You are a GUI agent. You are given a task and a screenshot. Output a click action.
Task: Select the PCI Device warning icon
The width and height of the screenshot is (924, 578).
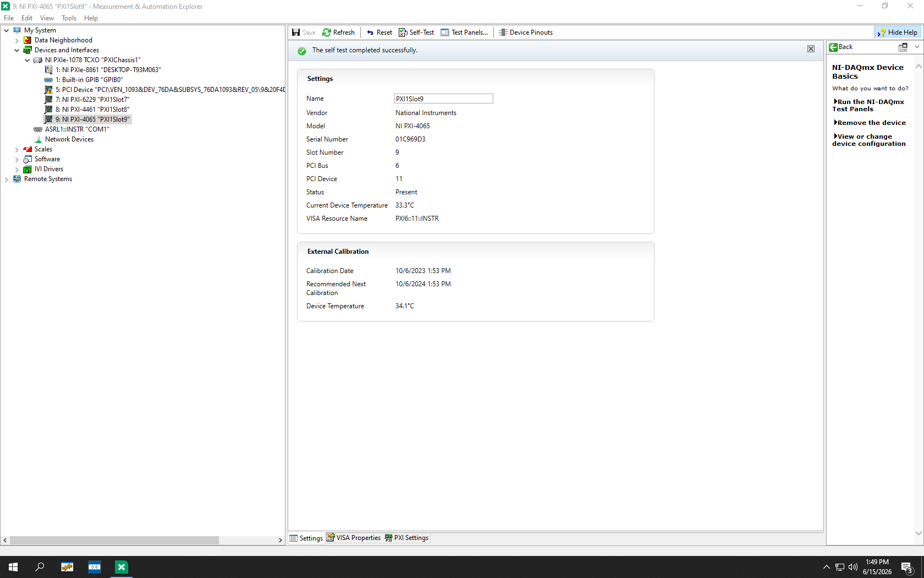tap(48, 90)
